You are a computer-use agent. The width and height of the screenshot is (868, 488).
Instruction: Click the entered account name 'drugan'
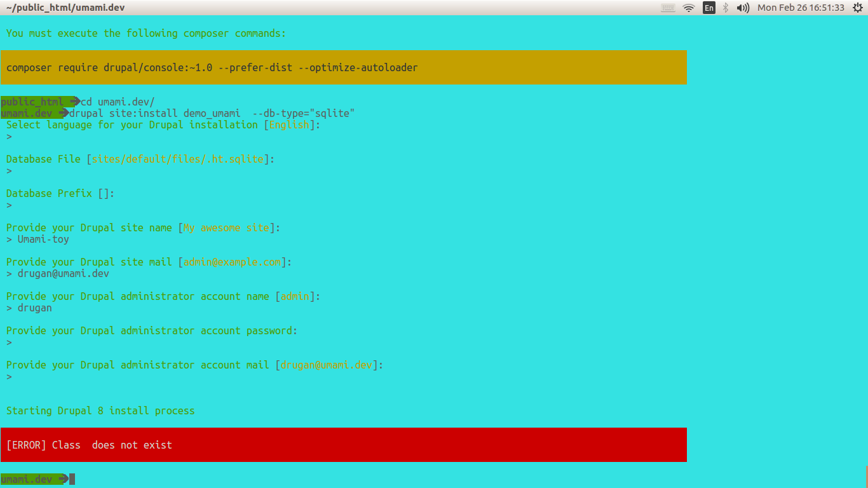(35, 308)
